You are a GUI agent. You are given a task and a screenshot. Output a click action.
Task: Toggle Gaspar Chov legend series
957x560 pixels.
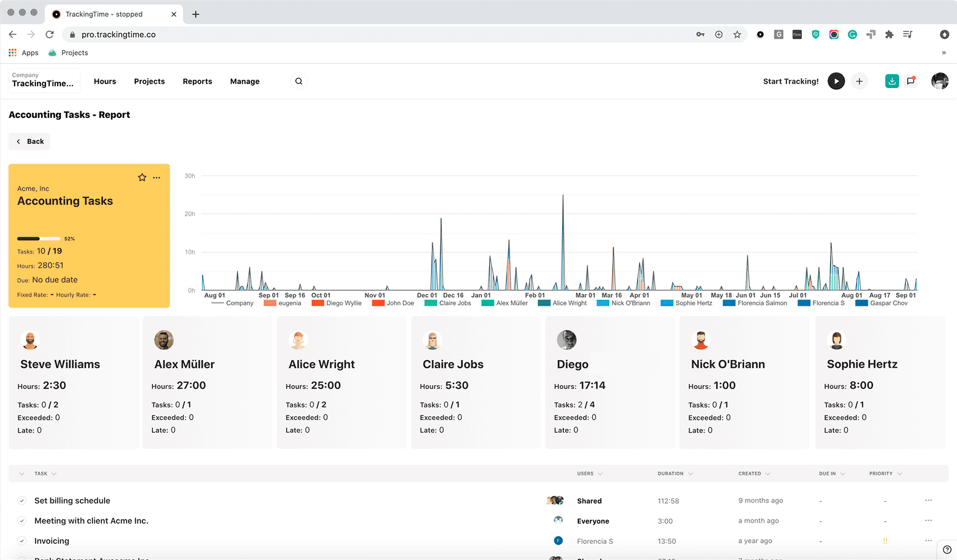tap(882, 303)
